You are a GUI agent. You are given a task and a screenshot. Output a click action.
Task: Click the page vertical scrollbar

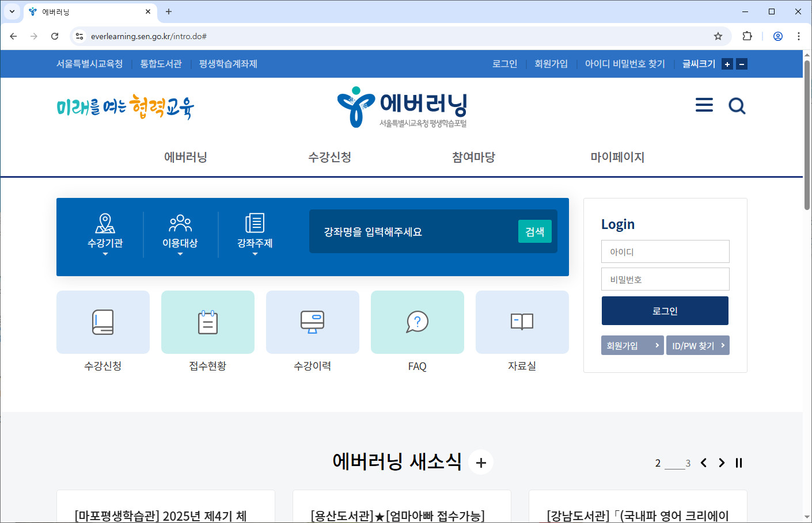tap(807, 135)
